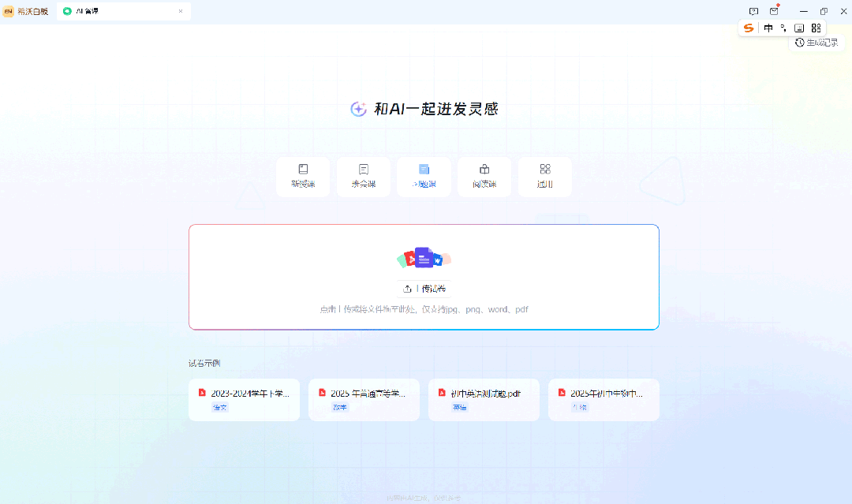Restore down the application window
Viewport: 852px width, 504px height.
[x=824, y=11]
